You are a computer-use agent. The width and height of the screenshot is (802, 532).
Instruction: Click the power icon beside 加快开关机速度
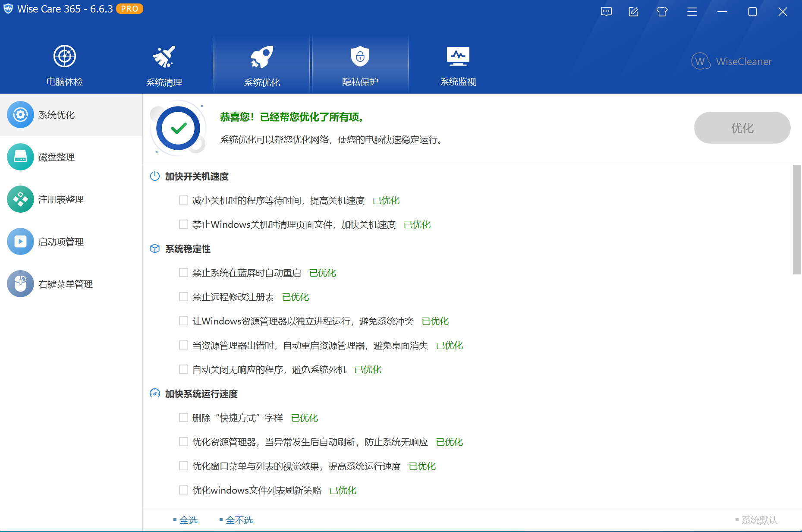155,176
